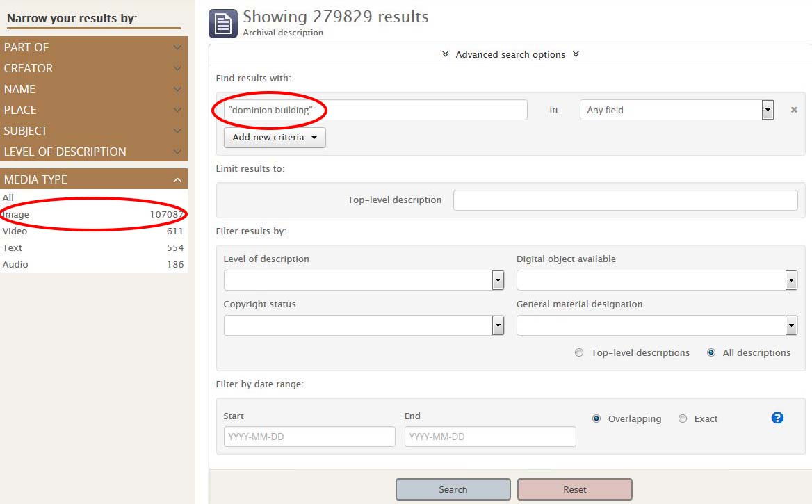
Task: Choose the Overlapping date range option
Action: pyautogui.click(x=596, y=418)
